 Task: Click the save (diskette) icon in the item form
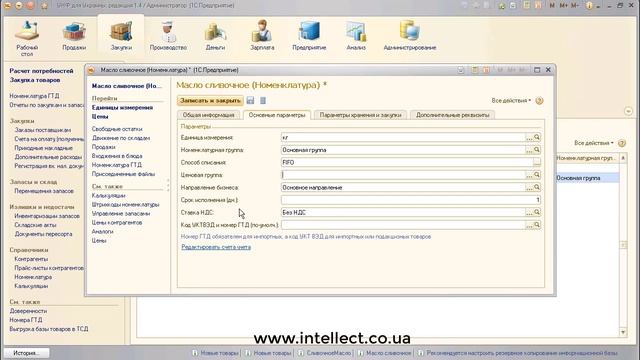click(x=250, y=100)
